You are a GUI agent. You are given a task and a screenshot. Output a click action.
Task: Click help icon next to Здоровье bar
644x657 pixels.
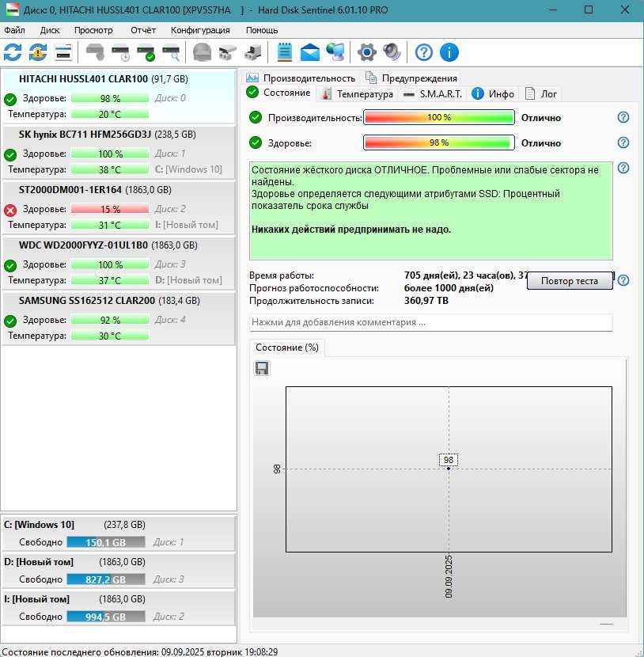[x=623, y=142]
